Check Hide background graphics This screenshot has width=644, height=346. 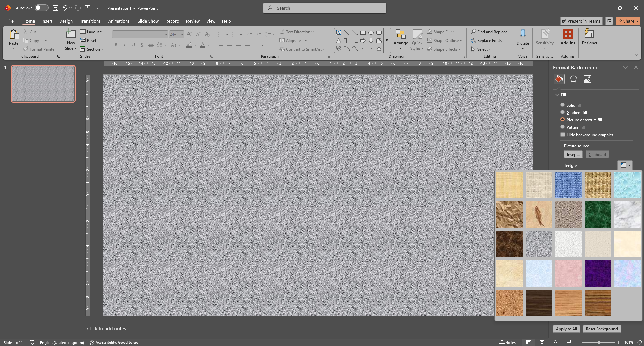[587, 135]
